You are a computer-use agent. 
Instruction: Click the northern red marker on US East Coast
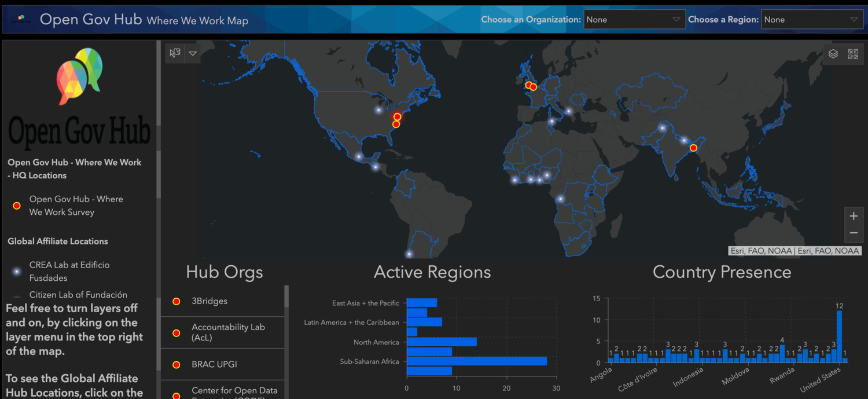tap(398, 117)
